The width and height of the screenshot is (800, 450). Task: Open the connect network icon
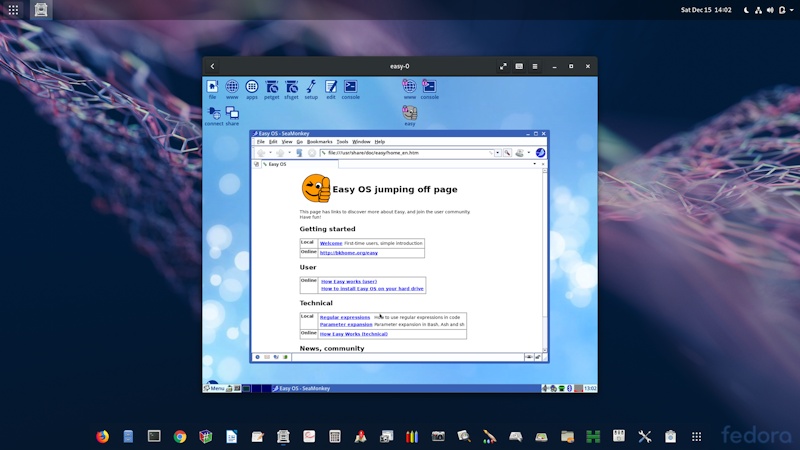214,116
